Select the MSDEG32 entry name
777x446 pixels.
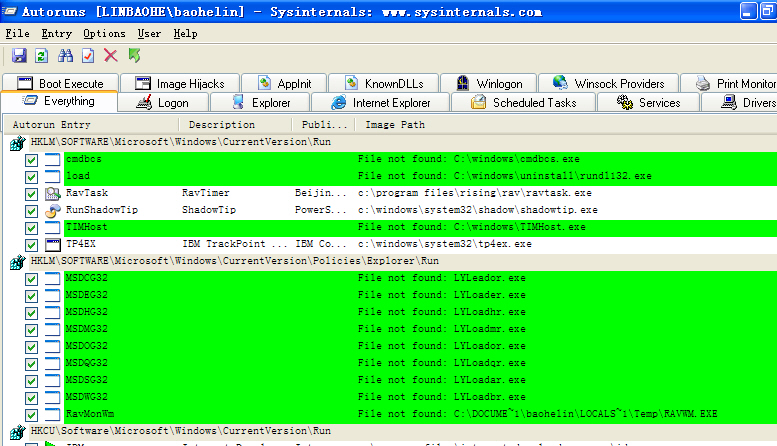click(x=86, y=295)
